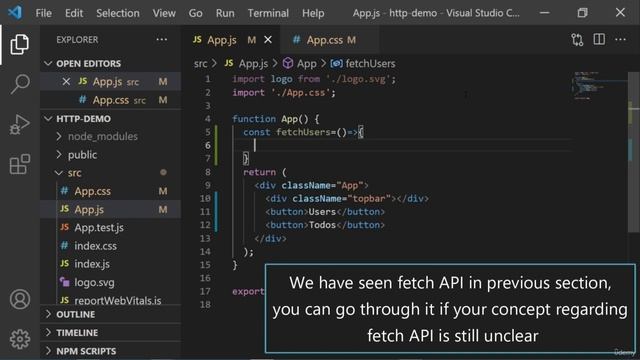The image size is (640, 360).
Task: Select the App.js editor tab
Action: pyautogui.click(x=231, y=40)
